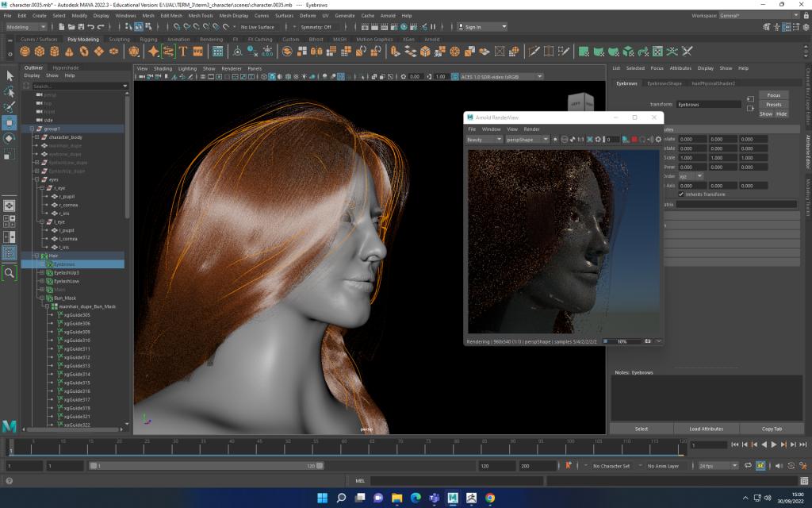812x508 pixels.
Task: Open the Arnold menu in main menu bar
Action: [x=388, y=16]
